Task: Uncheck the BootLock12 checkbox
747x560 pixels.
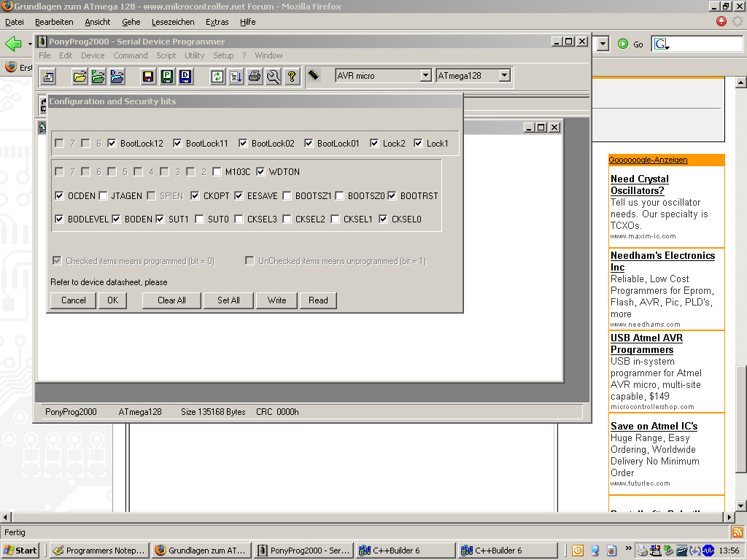Action: tap(112, 144)
